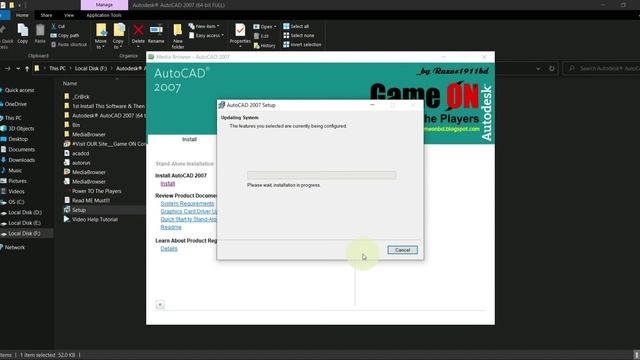The image size is (640, 360).
Task: Click the installation progress bar
Action: click(322, 176)
